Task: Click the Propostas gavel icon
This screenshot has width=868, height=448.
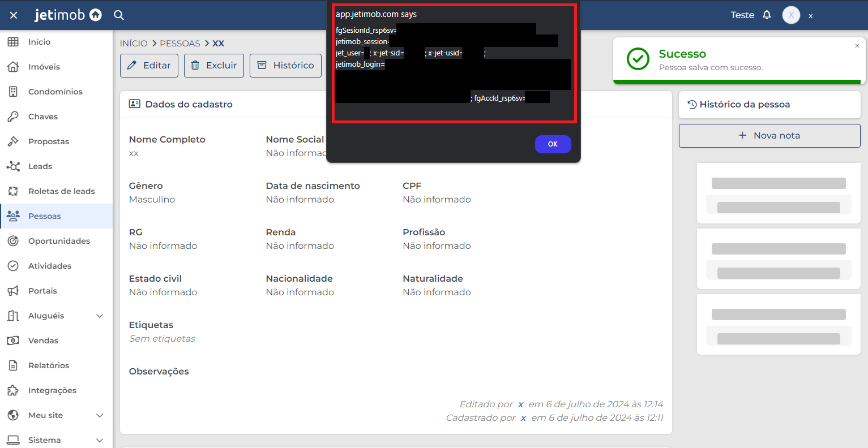Action: [13, 141]
